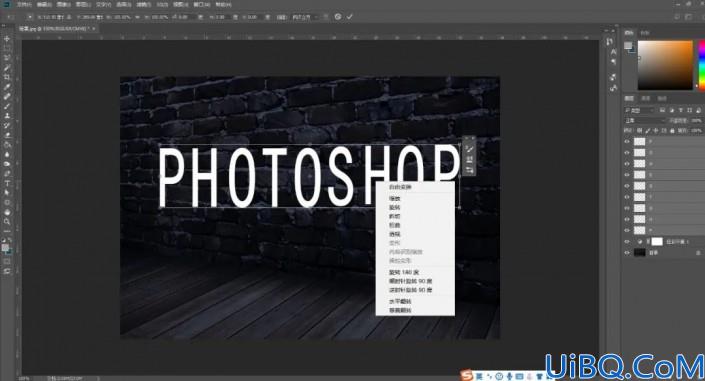Open the layer opacity dropdown
Image resolution: width=705 pixels, height=381 pixels.
coord(696,120)
